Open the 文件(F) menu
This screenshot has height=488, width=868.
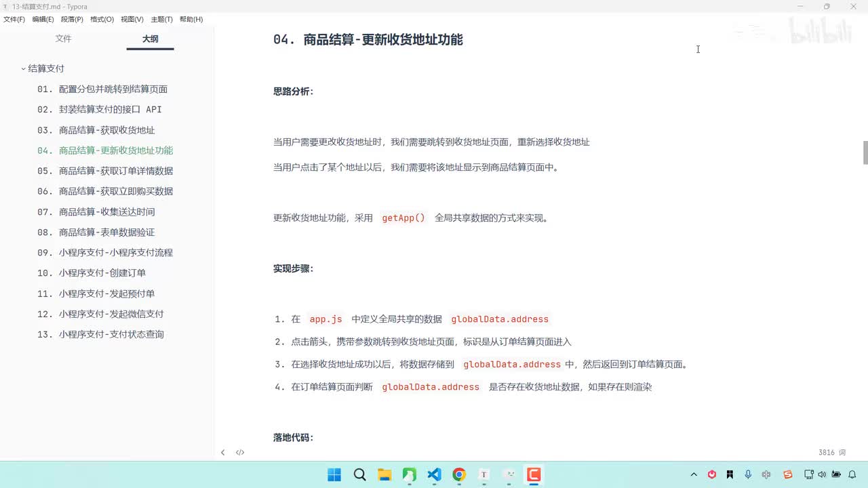click(x=14, y=20)
